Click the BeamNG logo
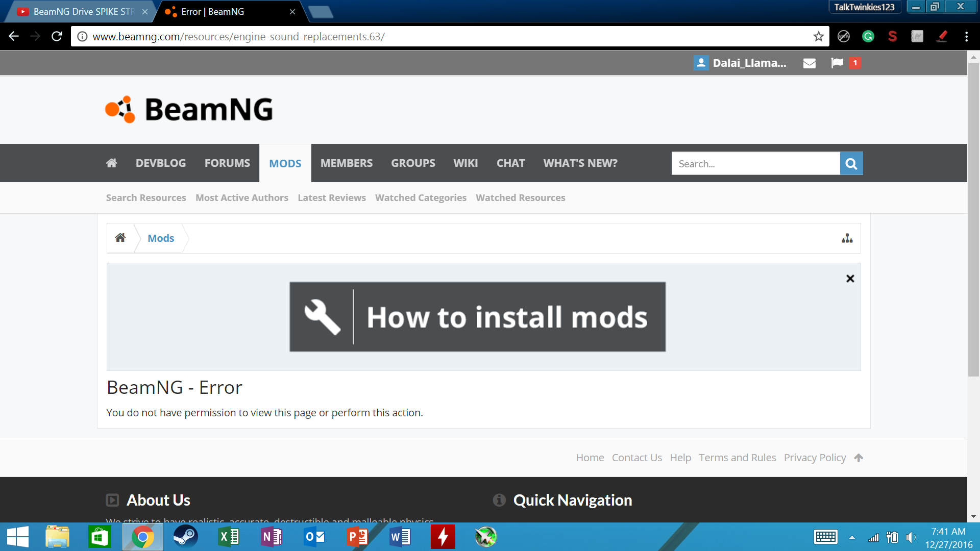 tap(189, 109)
